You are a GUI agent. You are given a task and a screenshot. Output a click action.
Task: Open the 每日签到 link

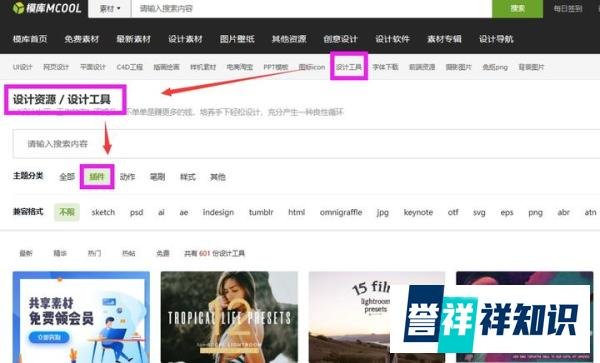568,8
